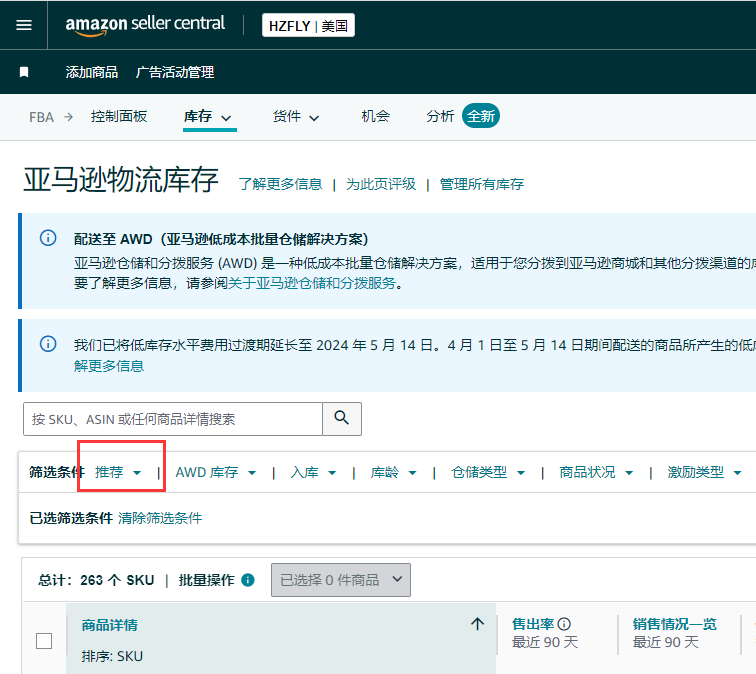
Task: Open the 商品状况 filter dropdown
Action: [596, 472]
